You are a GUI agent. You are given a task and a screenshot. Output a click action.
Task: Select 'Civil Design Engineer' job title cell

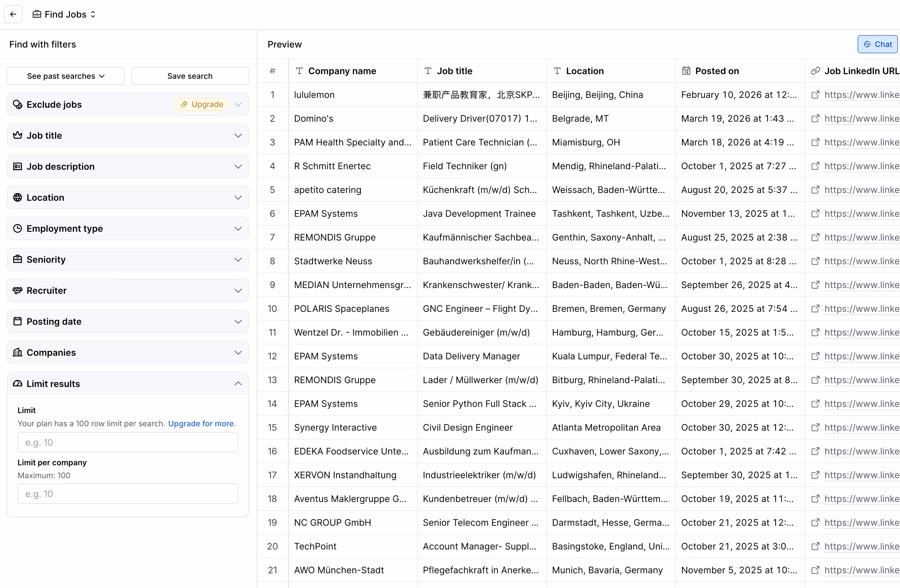pyautogui.click(x=482, y=428)
